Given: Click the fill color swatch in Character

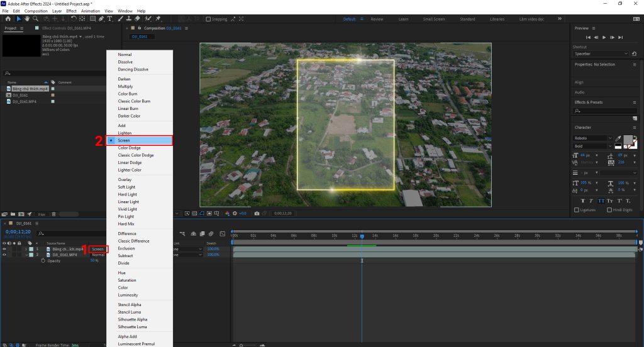Looking at the screenshot, I should pos(628,141).
